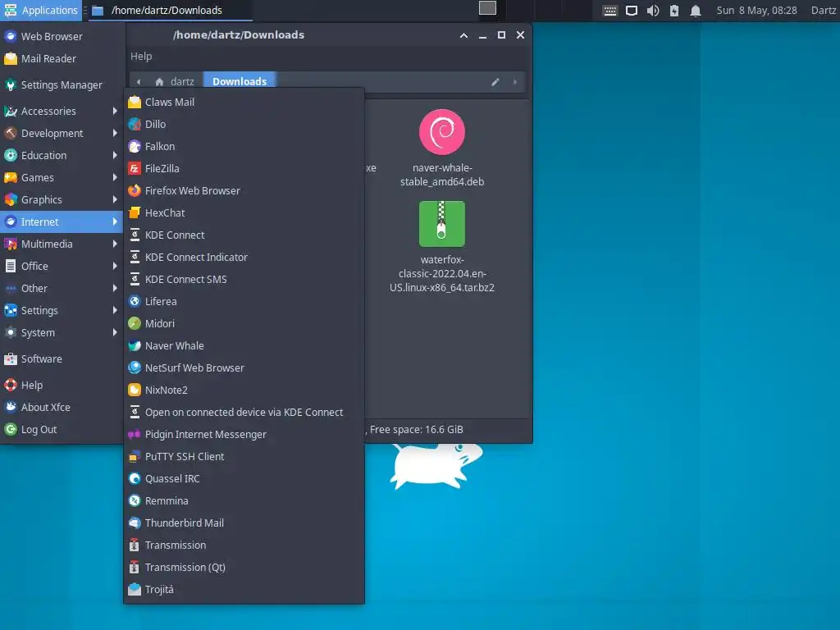Click the Applications menu button
Image resolution: width=840 pixels, height=630 pixels.
click(41, 10)
